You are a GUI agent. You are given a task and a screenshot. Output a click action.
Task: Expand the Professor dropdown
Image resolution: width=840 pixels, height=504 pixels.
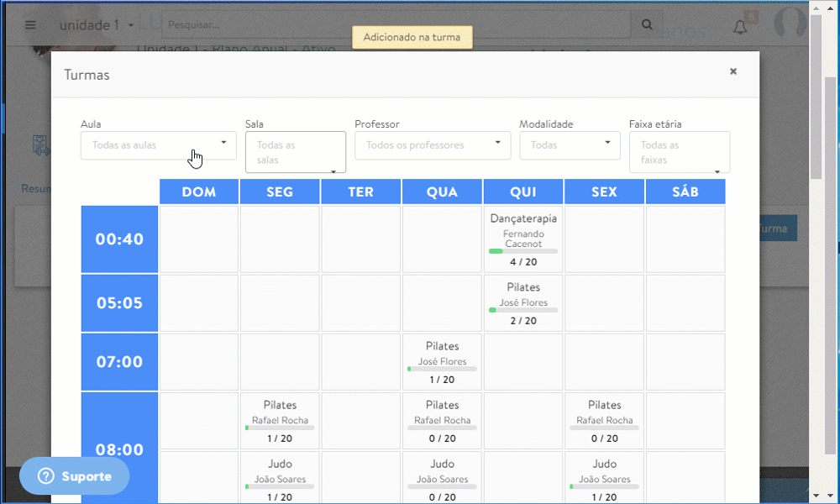click(433, 144)
